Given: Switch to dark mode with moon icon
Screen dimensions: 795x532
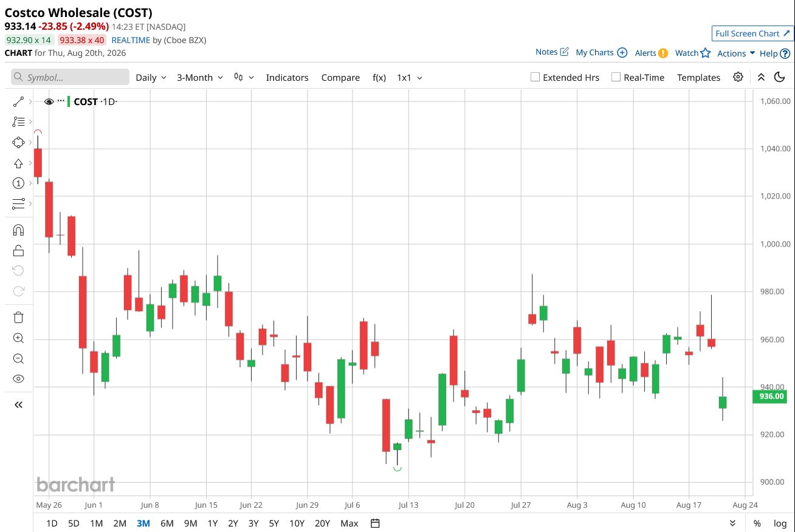Looking at the screenshot, I should pos(780,77).
